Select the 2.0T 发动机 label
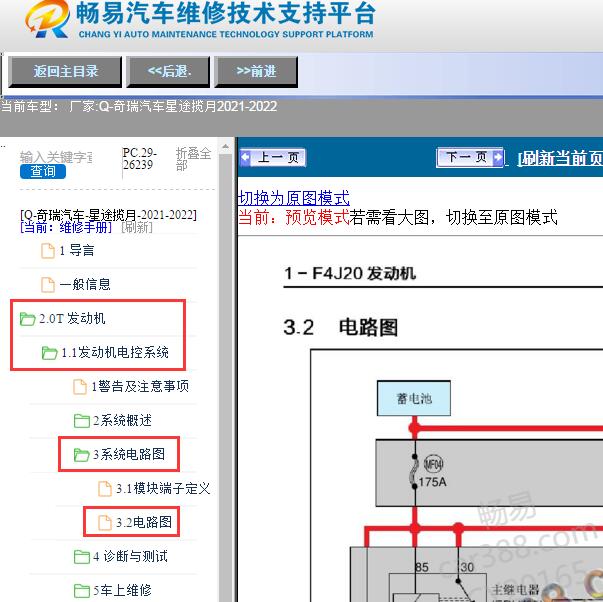This screenshot has height=602, width=603. [72, 319]
